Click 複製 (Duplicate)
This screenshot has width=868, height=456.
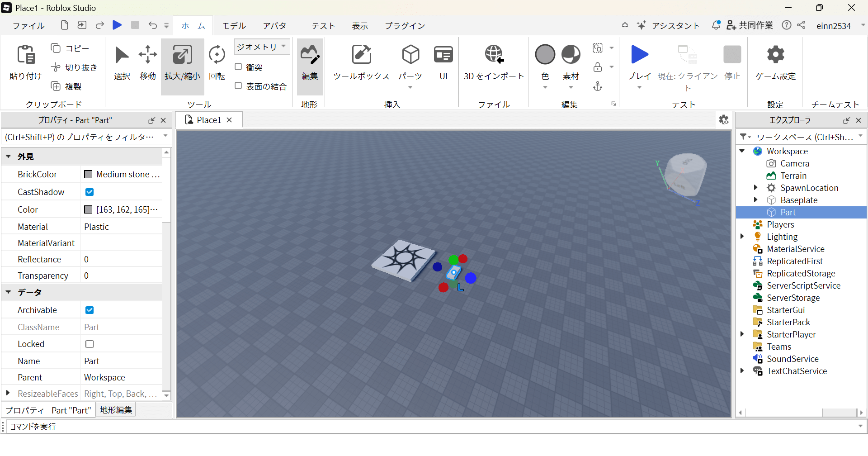click(x=66, y=86)
